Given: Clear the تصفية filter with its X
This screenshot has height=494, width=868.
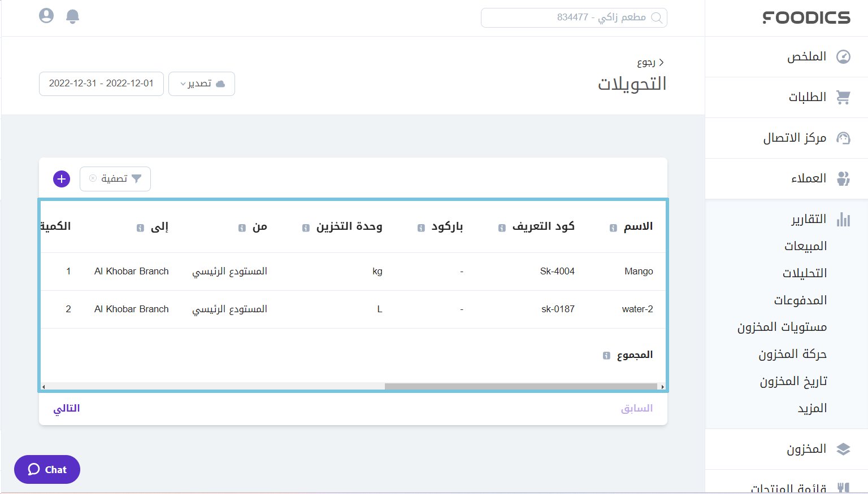Looking at the screenshot, I should point(93,178).
